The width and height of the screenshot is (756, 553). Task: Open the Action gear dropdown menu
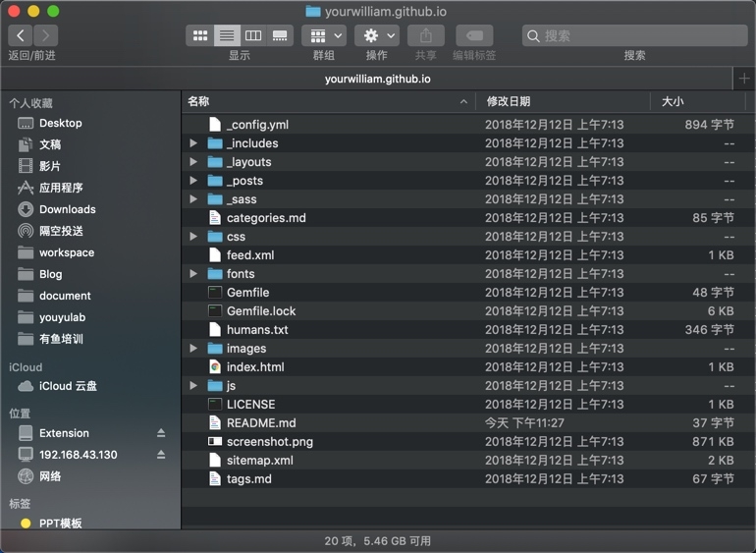pos(377,35)
